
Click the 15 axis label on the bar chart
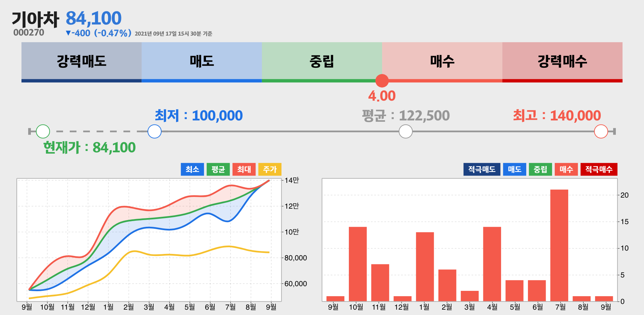point(625,222)
